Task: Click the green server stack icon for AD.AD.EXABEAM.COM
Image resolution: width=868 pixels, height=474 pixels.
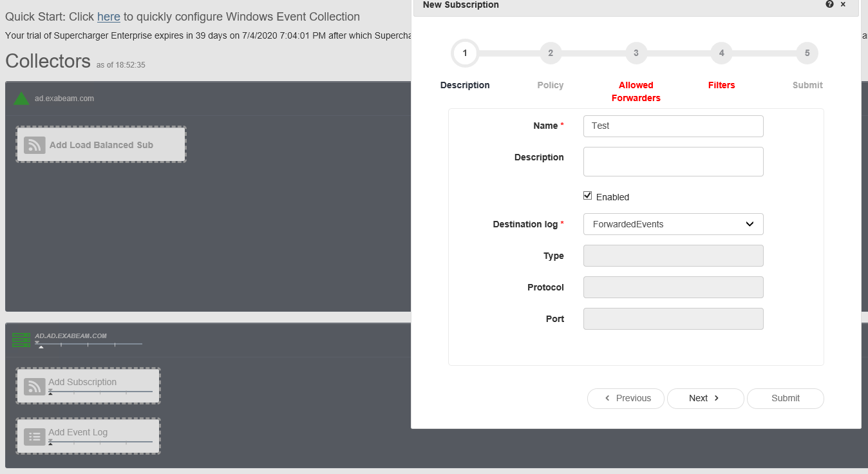Action: pyautogui.click(x=21, y=340)
